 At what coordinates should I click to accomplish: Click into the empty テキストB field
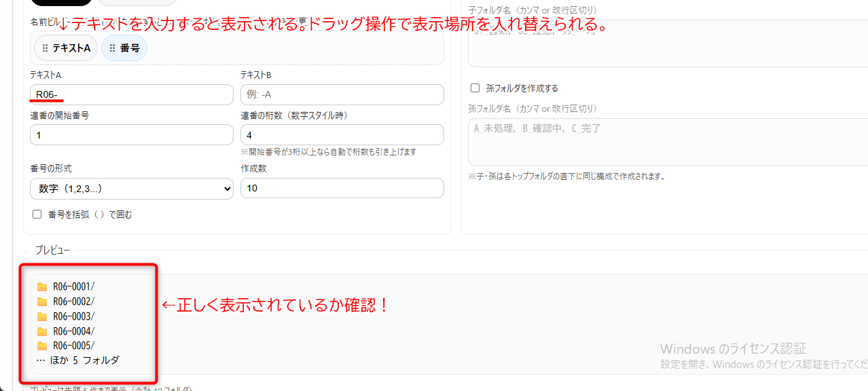pos(342,94)
